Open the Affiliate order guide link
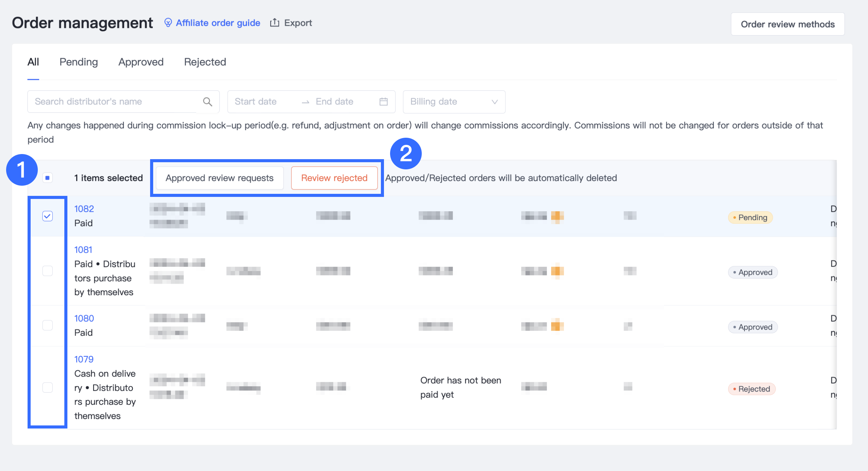Viewport: 868px width, 471px height. click(218, 23)
